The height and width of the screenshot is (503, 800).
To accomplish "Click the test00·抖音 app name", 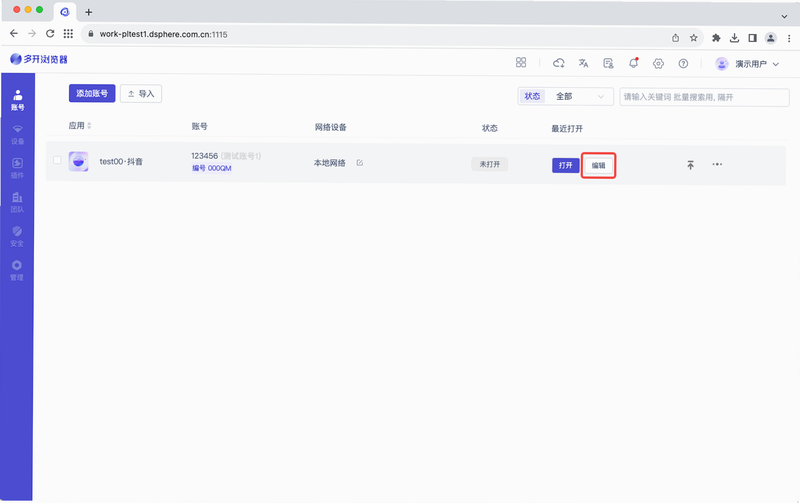I will pyautogui.click(x=121, y=162).
